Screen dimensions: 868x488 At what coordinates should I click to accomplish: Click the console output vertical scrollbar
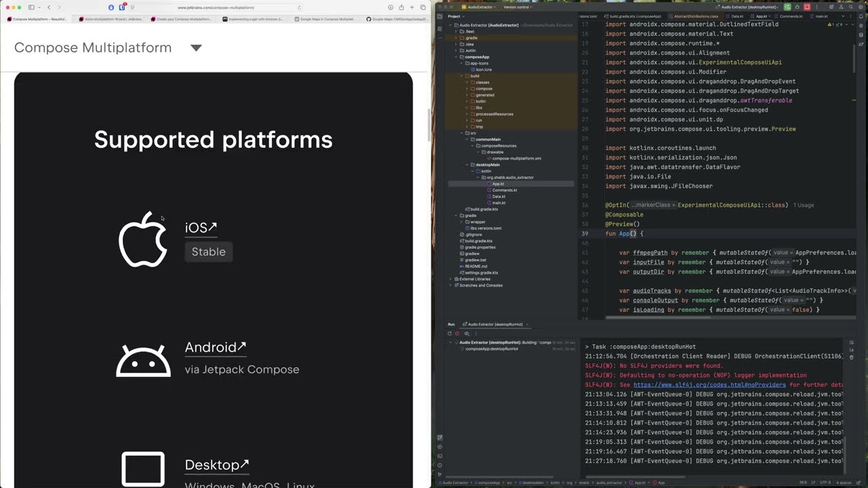click(846, 455)
